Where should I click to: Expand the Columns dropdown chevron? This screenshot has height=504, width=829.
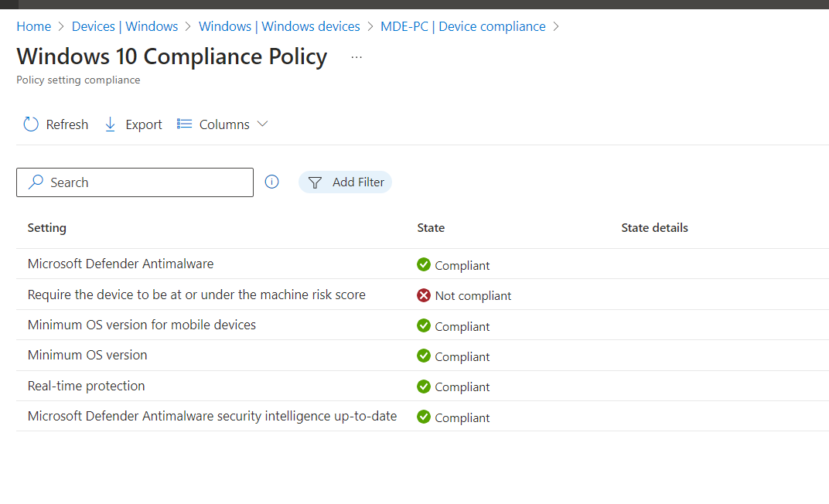click(x=262, y=124)
